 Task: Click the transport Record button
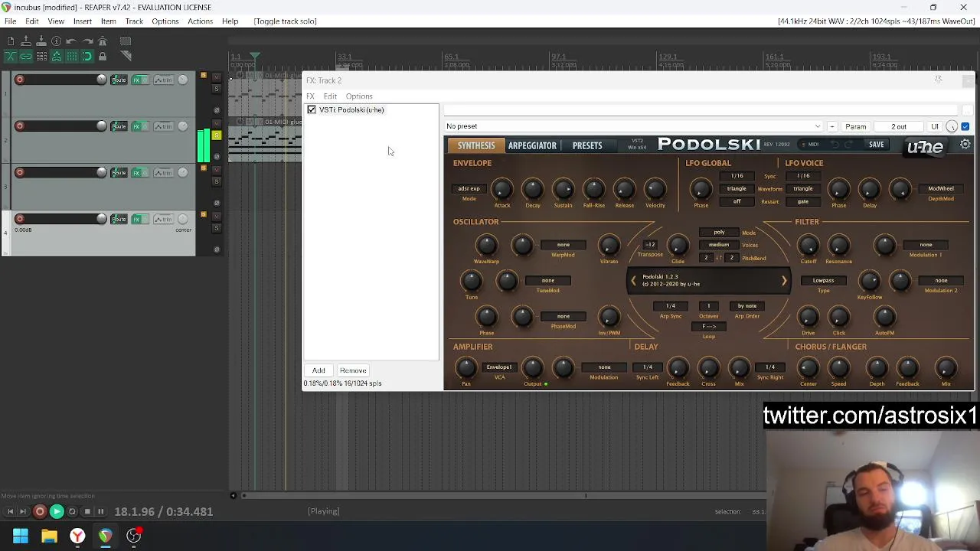(x=40, y=511)
